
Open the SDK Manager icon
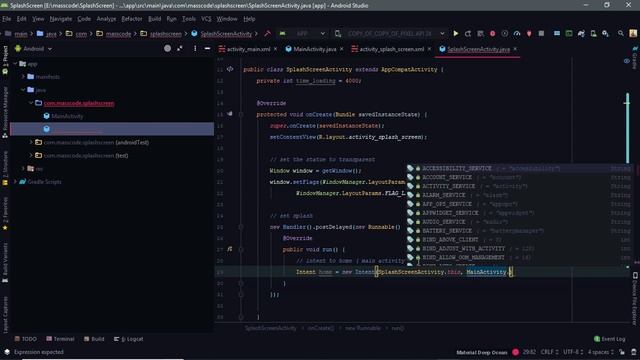(605, 33)
